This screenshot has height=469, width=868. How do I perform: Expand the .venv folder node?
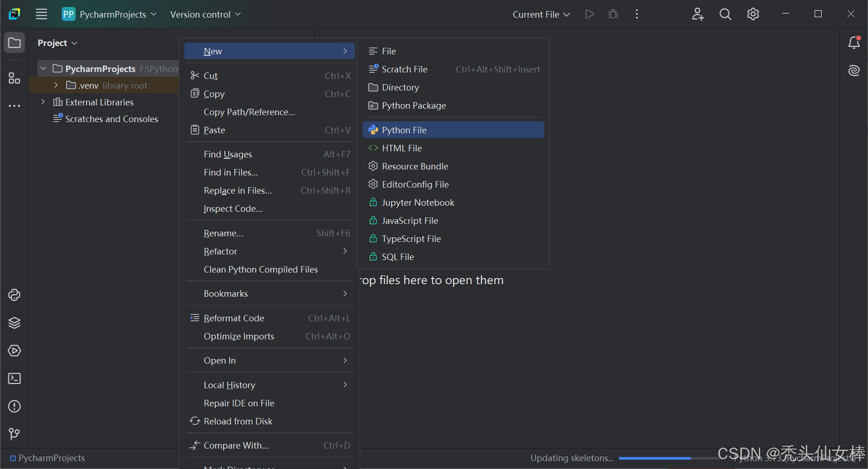[x=56, y=85]
